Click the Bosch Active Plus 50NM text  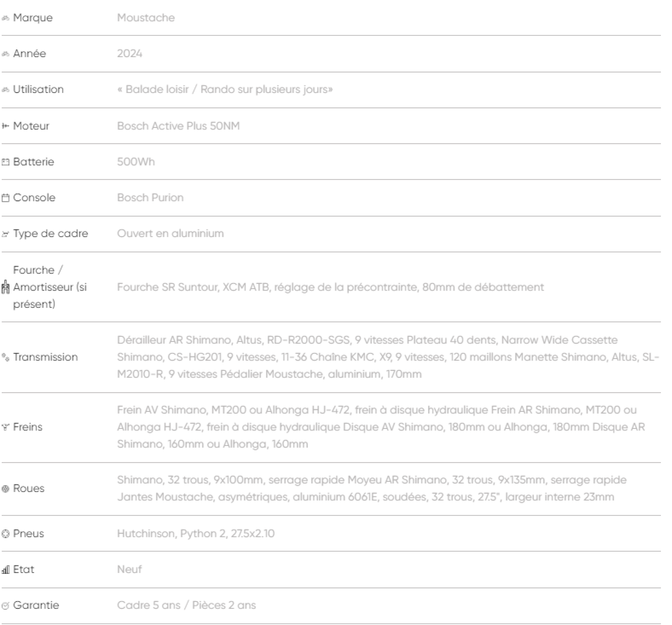coord(178,126)
